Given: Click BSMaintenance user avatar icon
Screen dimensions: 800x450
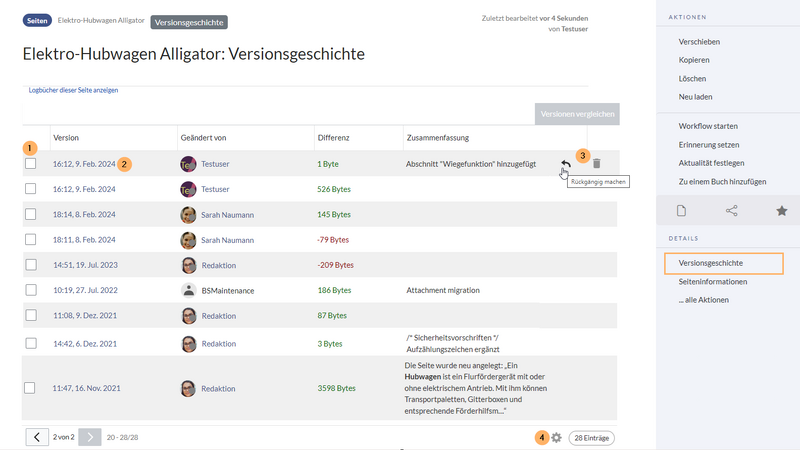Looking at the screenshot, I should click(188, 290).
